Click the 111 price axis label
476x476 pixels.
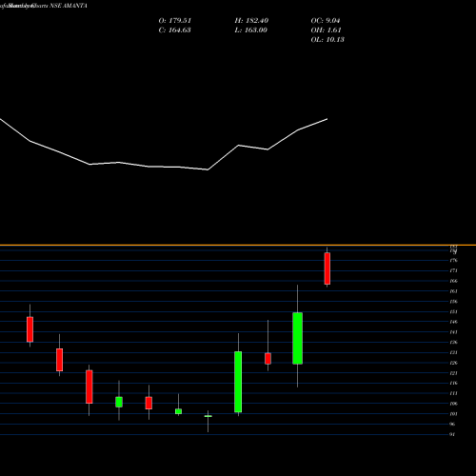454,393
